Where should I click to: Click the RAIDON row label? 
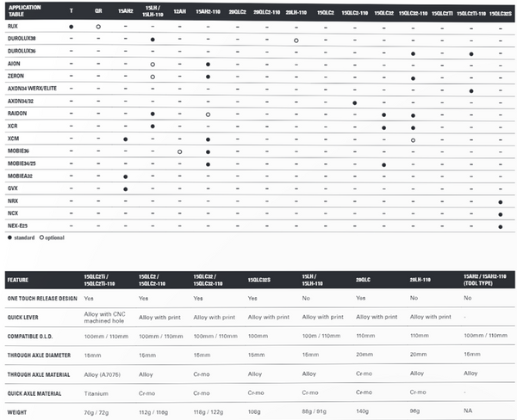click(x=18, y=114)
